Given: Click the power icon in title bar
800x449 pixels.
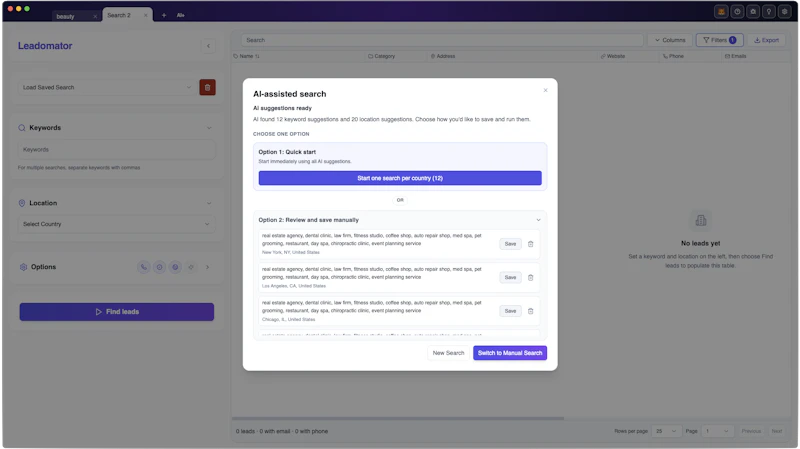Looking at the screenshot, I should point(737,11).
